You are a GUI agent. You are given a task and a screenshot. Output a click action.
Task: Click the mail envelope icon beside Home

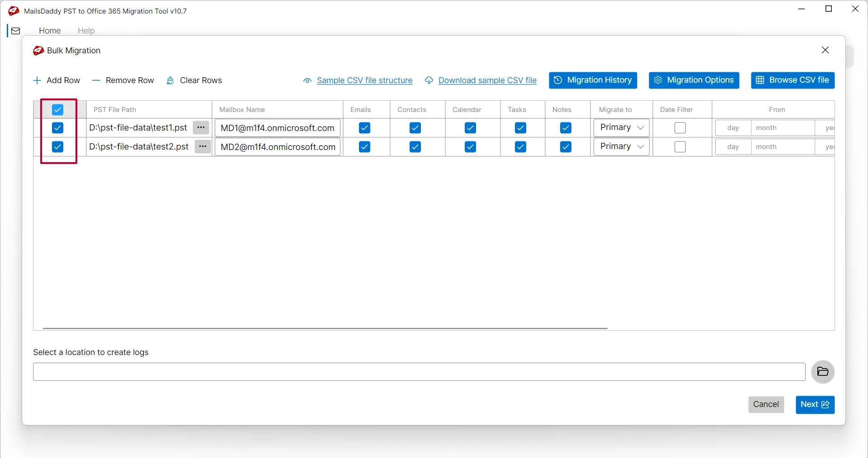point(16,31)
